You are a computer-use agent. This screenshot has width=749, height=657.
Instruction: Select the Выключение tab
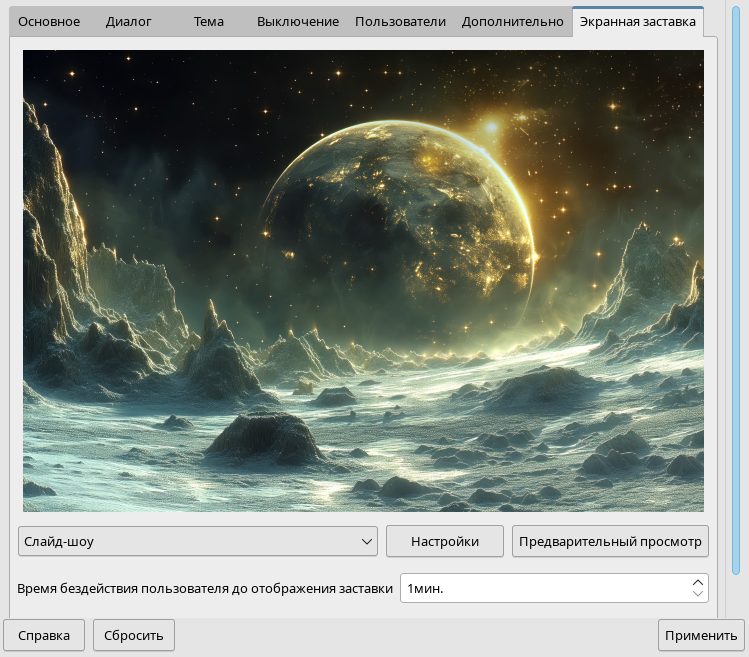[297, 21]
